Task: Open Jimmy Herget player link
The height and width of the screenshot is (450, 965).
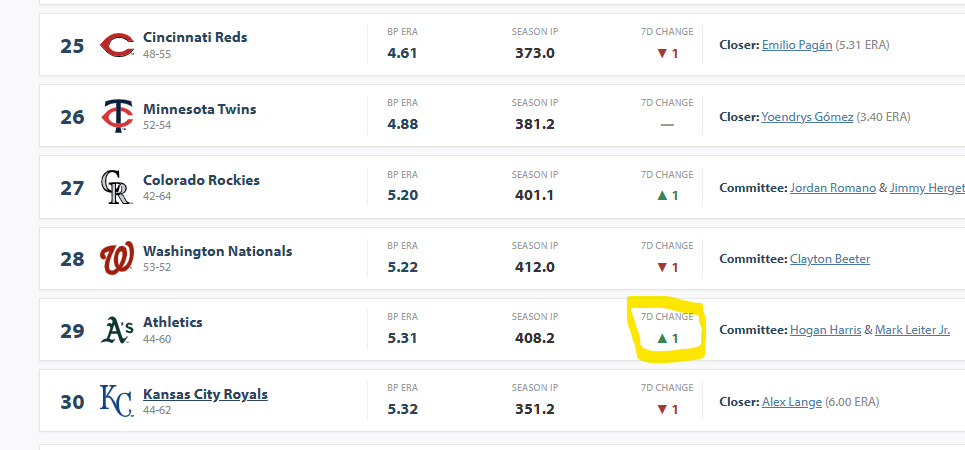Action: click(x=927, y=188)
